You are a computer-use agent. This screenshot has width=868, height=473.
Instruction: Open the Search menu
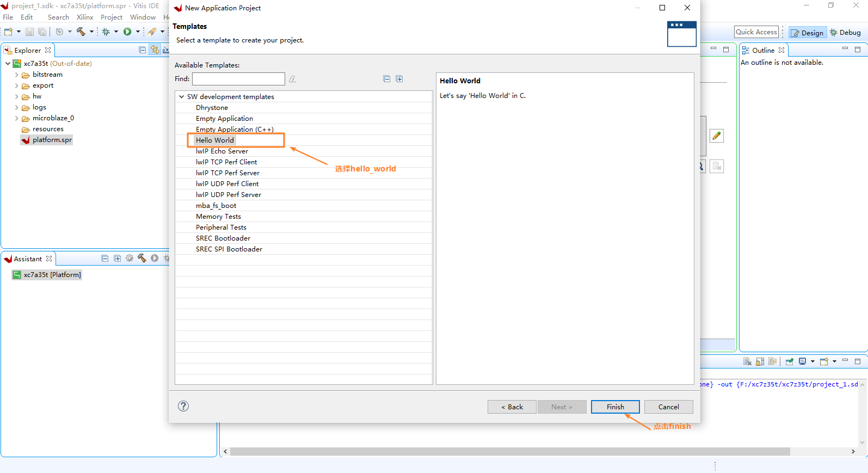point(58,17)
